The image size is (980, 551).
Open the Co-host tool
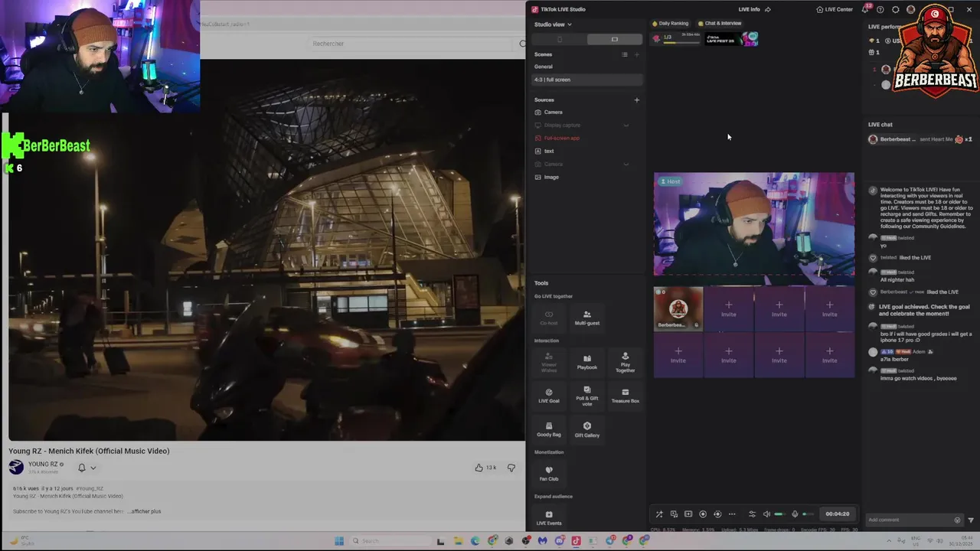(x=549, y=318)
